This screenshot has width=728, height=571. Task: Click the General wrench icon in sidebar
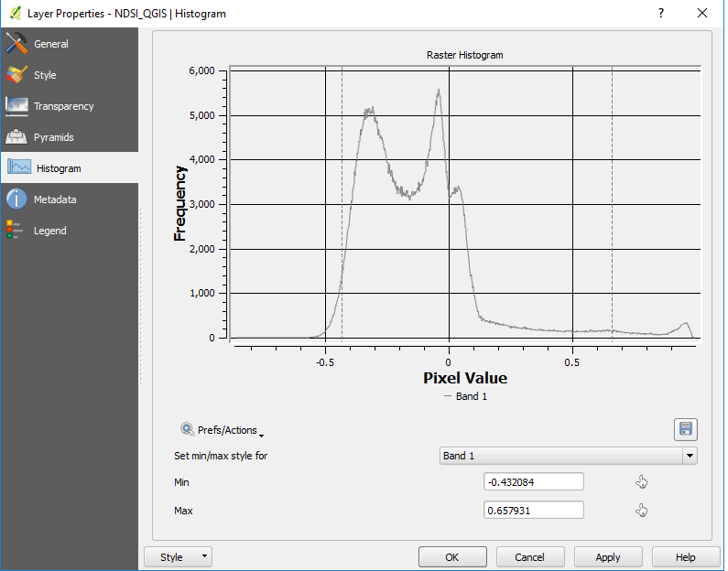click(x=17, y=44)
